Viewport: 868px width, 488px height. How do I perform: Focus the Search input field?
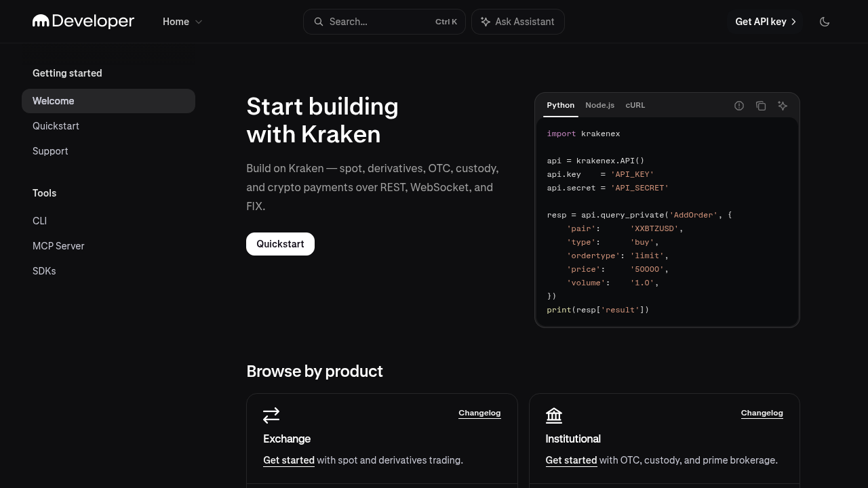tap(384, 22)
